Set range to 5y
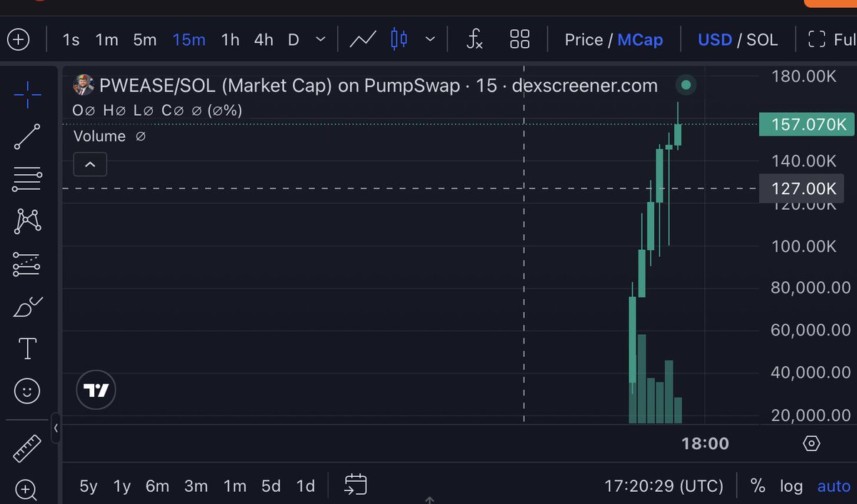857x504 pixels. (x=89, y=486)
